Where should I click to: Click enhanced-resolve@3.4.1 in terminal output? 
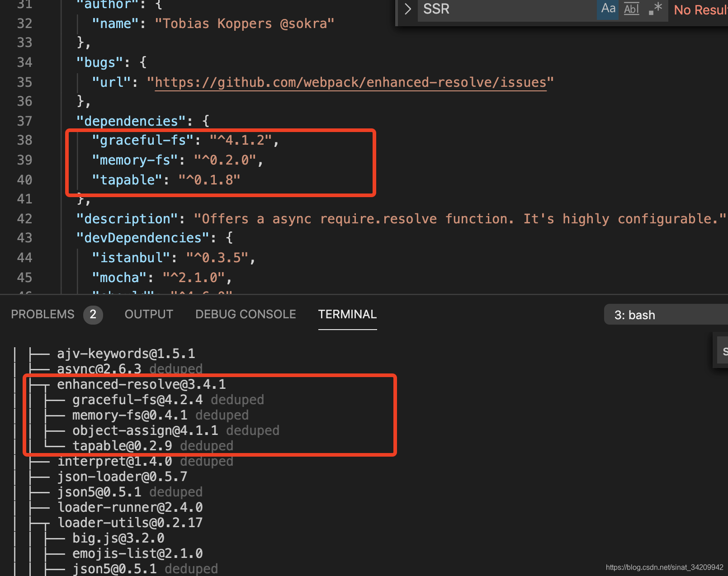(142, 384)
